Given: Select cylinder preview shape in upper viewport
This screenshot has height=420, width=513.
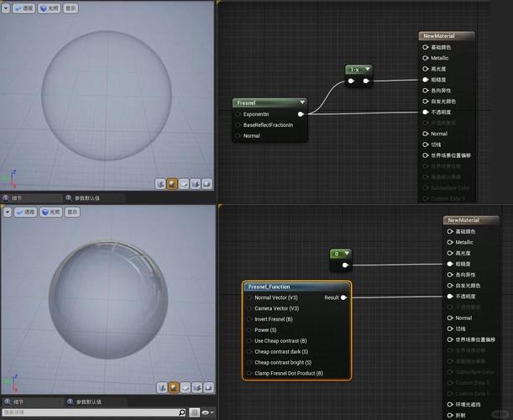Looking at the screenshot, I should (x=160, y=184).
